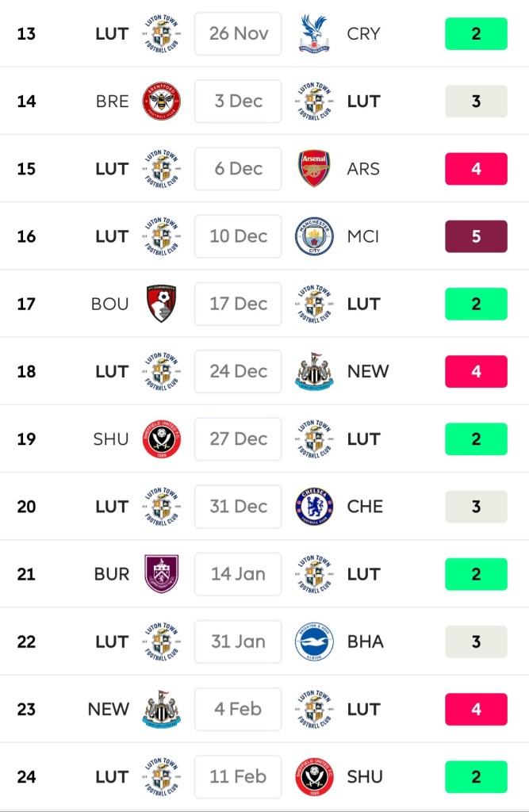Viewport: 529px width, 812px height.
Task: Click the Chelsea lion crest
Action: [x=314, y=506]
